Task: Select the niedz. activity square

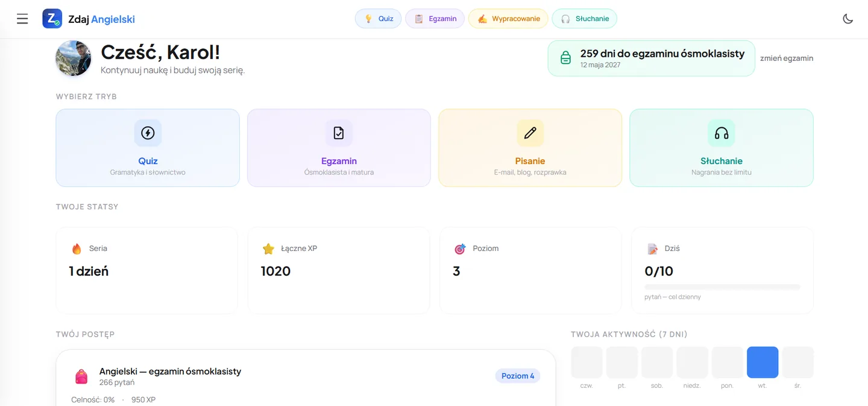Action: (x=692, y=362)
